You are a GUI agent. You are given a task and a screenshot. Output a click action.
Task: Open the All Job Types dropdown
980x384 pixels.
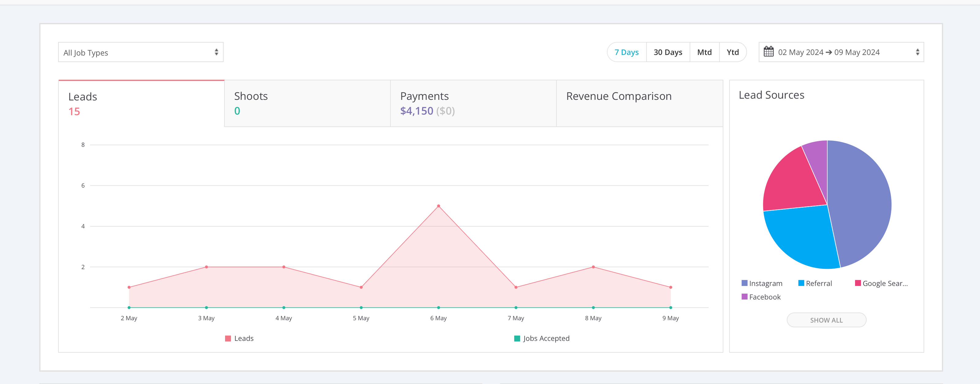[x=140, y=52]
